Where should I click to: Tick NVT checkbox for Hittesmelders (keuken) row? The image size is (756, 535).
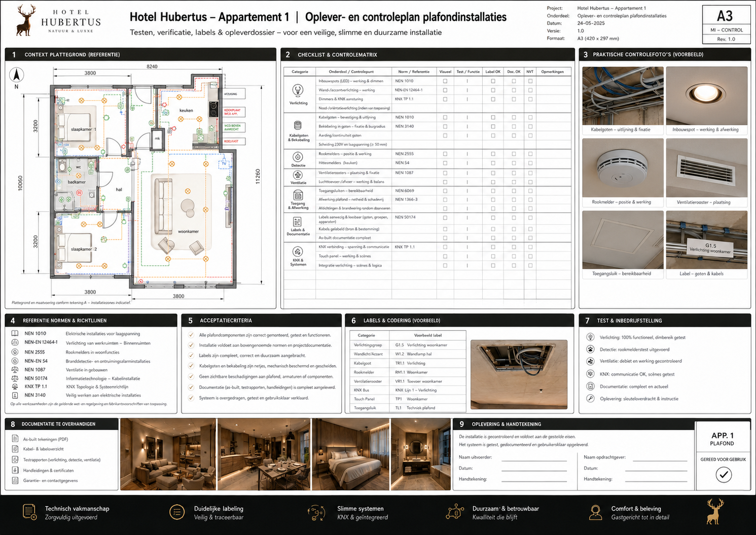click(x=530, y=163)
